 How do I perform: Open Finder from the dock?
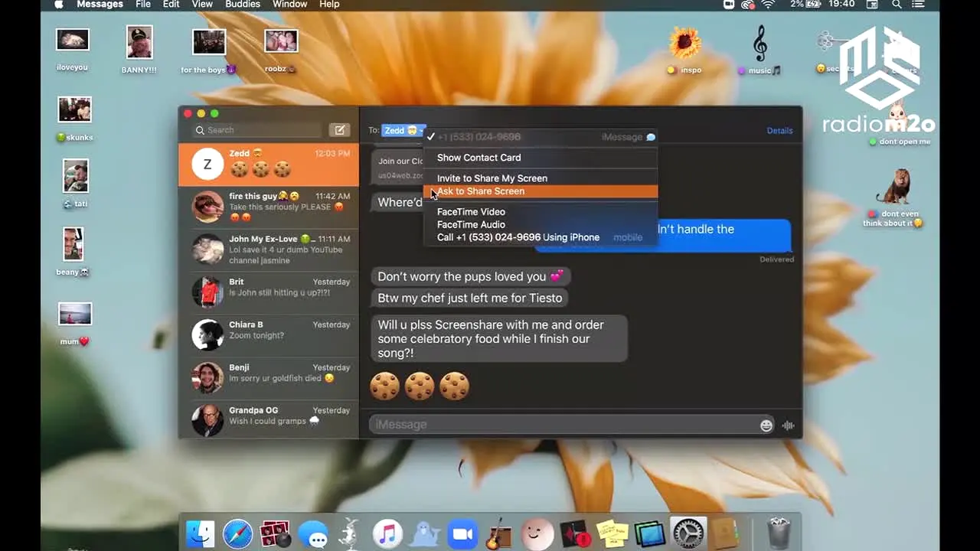201,533
